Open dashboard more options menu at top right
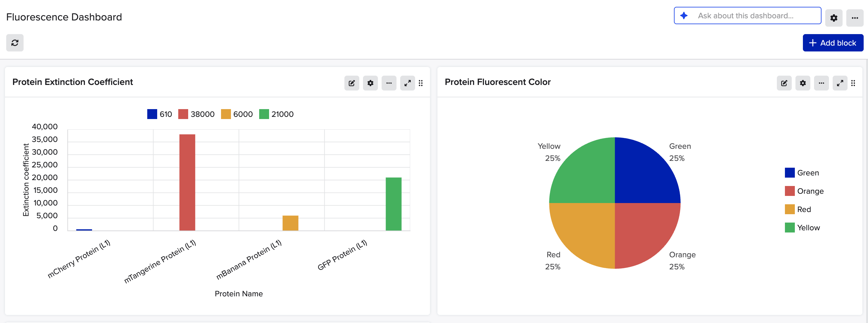 pos(855,18)
